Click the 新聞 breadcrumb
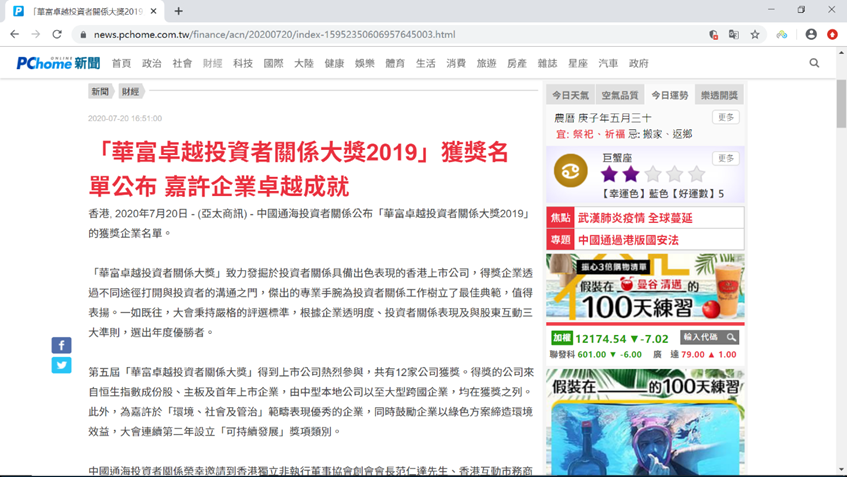 tap(100, 91)
